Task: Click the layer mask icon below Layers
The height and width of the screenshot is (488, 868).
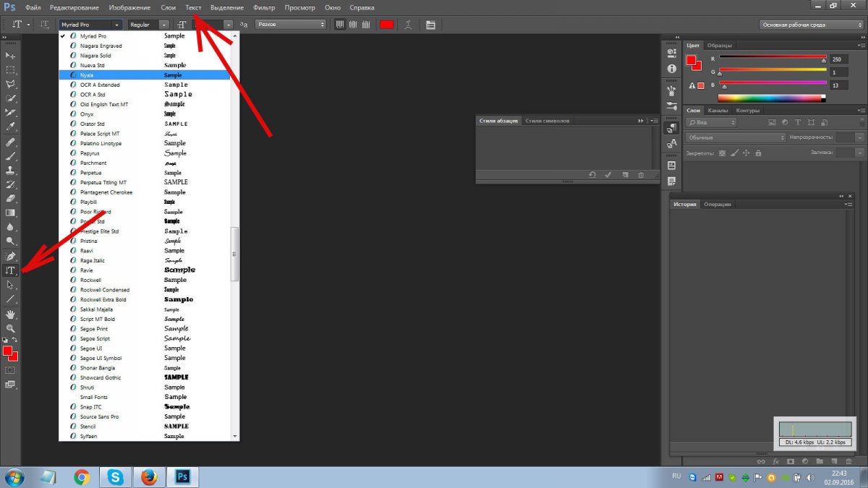Action: (791, 461)
